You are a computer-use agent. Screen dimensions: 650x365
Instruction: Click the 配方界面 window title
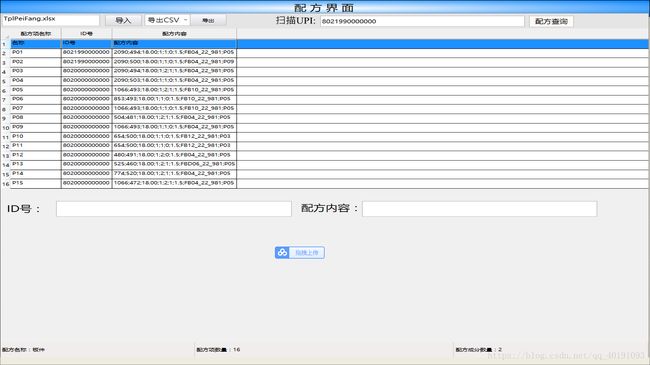(324, 7)
